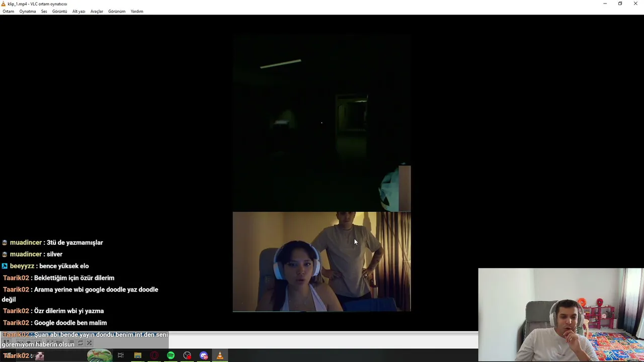
Task: Toggle the VLC shuffle button
Action: [x=89, y=343]
